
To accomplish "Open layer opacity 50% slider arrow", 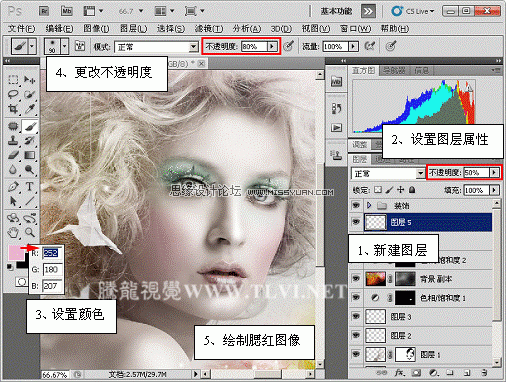I will [494, 172].
